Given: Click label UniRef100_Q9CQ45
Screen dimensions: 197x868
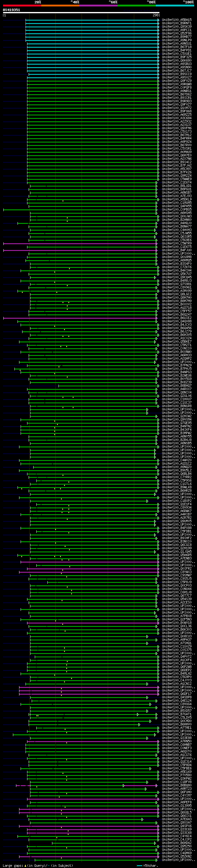Looking at the screenshot, I should pos(177,277).
